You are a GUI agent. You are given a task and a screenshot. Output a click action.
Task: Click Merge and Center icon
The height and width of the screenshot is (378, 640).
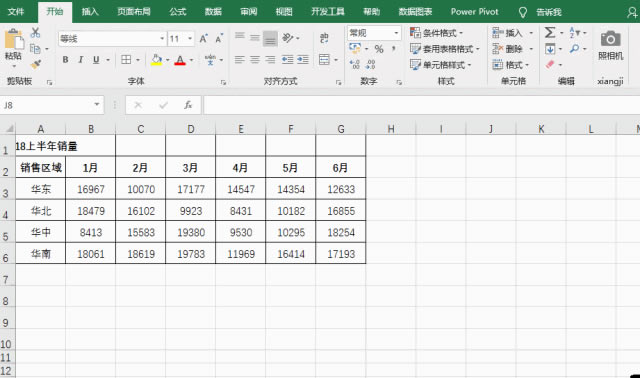click(324, 60)
